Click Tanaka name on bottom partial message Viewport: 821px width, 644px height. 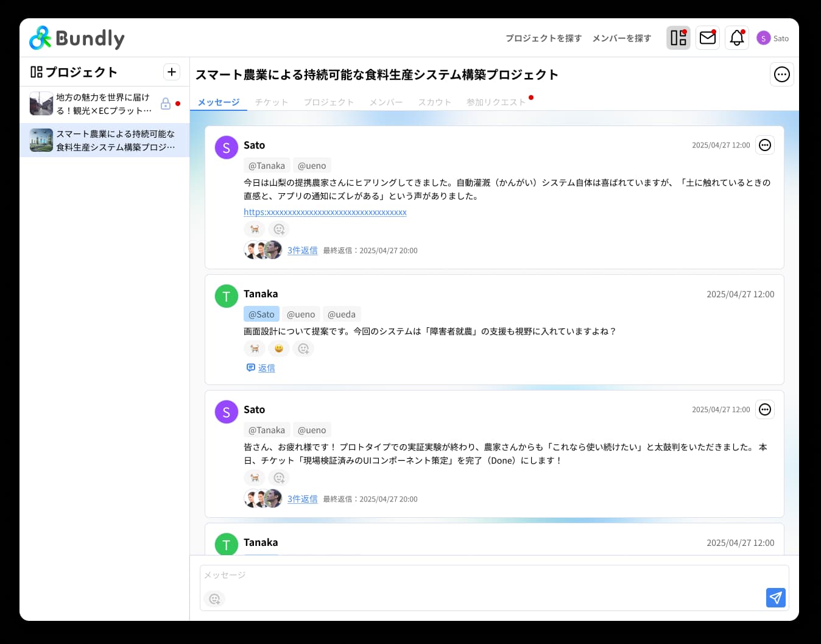261,542
